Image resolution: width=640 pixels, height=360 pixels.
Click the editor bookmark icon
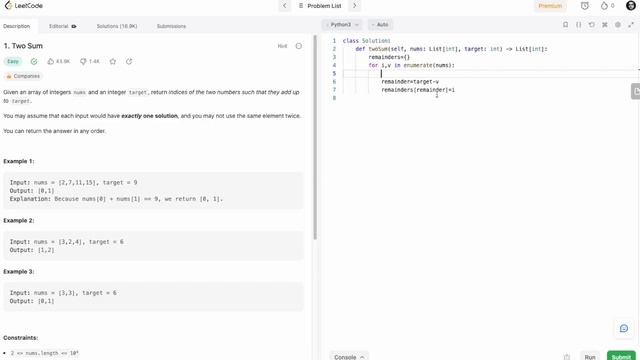(566, 25)
